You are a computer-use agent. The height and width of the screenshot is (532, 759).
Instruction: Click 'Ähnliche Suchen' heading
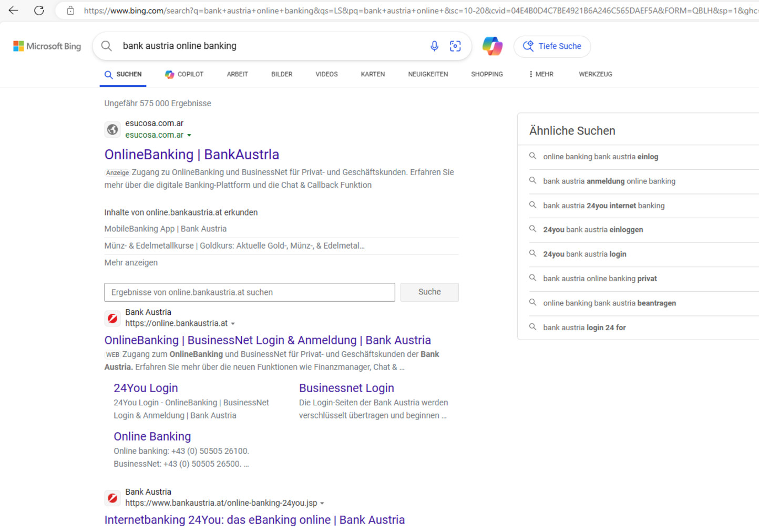click(572, 131)
